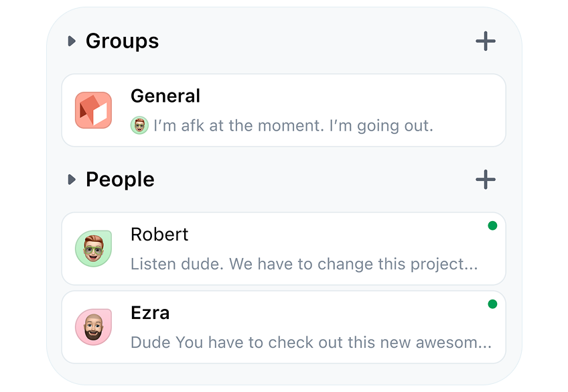Add a new person with plus icon
The width and height of the screenshot is (568, 392).
point(486,180)
